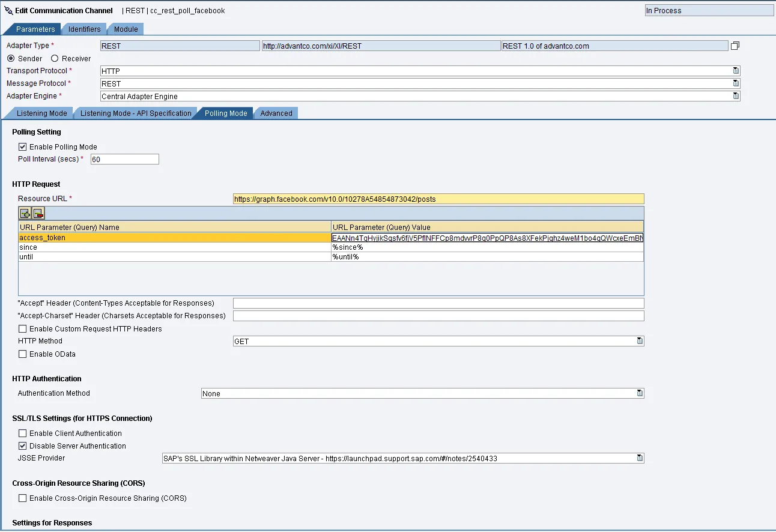Toggle Disable Server Authentication checkbox

point(23,446)
